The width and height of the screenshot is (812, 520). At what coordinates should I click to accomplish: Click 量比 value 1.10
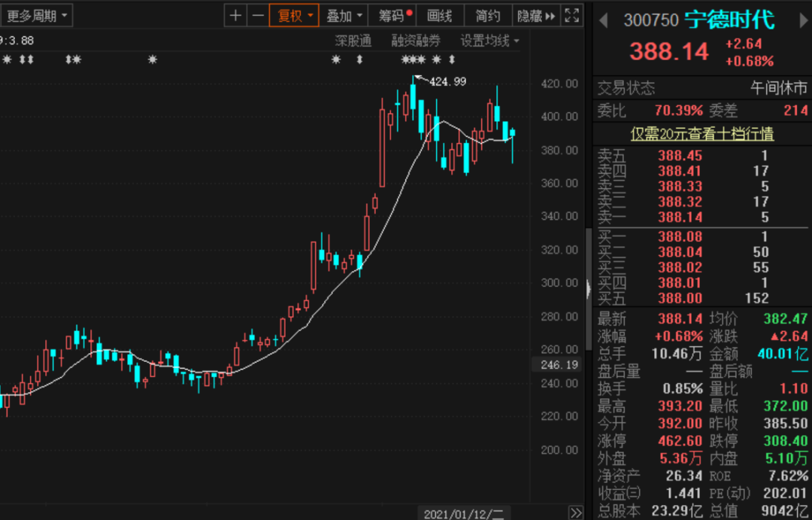(793, 388)
